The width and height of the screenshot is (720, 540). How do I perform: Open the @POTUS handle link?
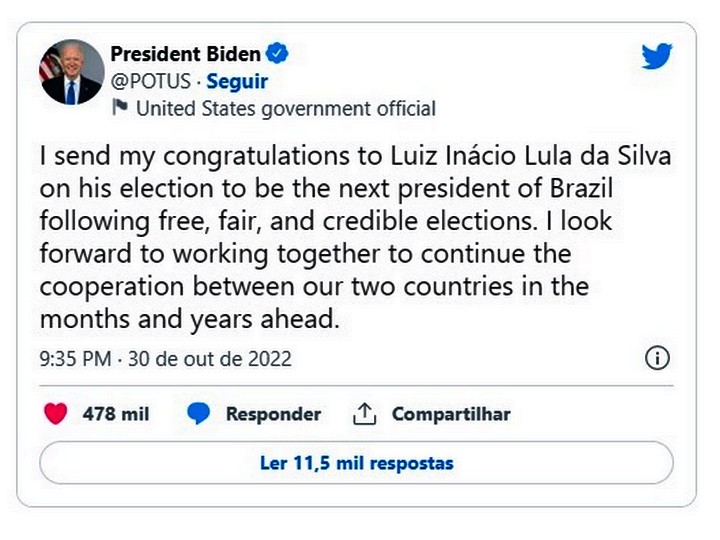pos(151,81)
